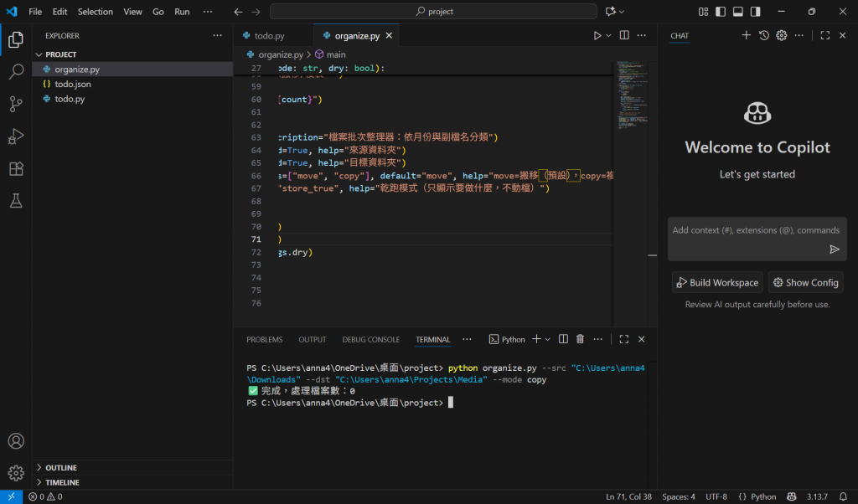The height and width of the screenshot is (504, 858).
Task: Open the dropdown beside the Run button
Action: pyautogui.click(x=608, y=36)
